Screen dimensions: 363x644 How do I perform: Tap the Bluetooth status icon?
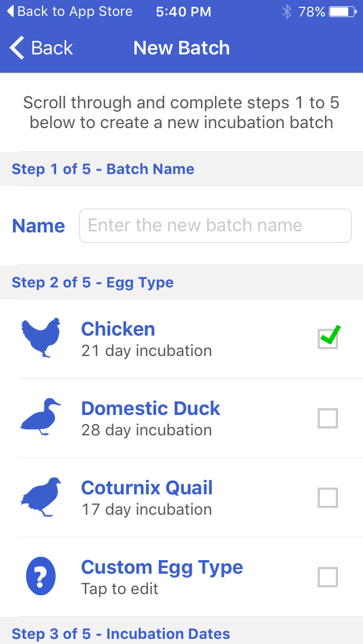(287, 11)
